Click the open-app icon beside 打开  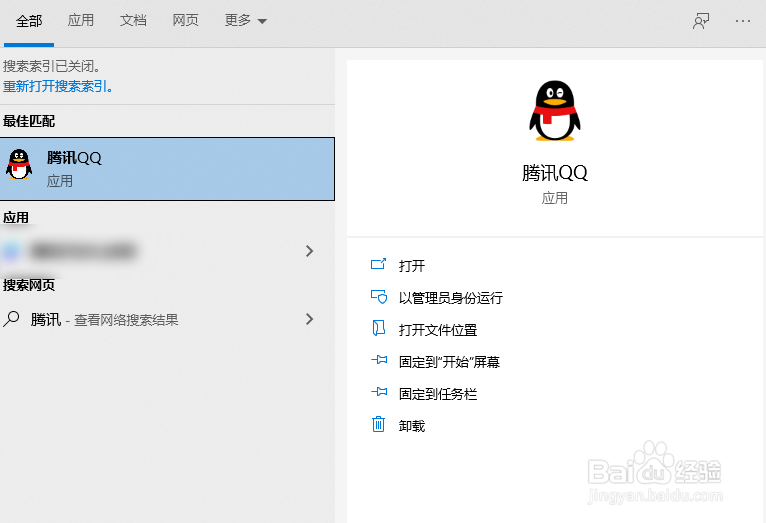pyautogui.click(x=379, y=264)
